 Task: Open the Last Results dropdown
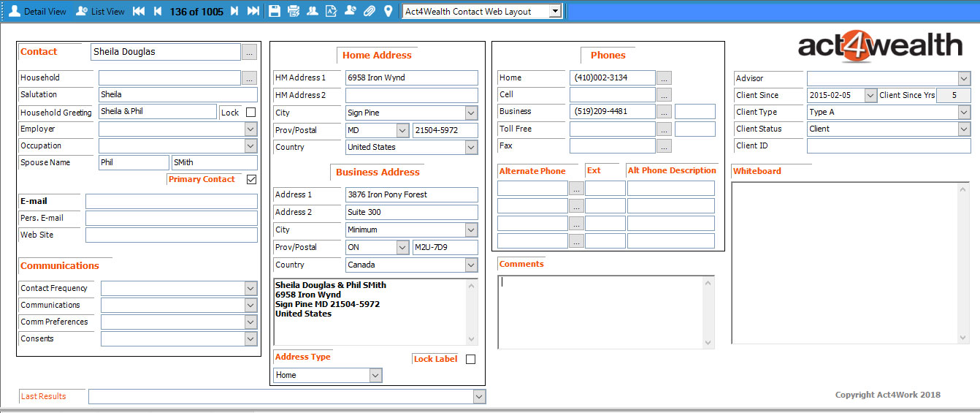[479, 396]
